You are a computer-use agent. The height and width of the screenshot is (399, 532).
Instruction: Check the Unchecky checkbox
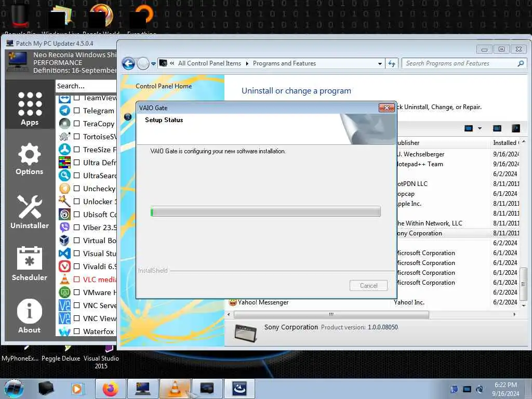point(77,188)
